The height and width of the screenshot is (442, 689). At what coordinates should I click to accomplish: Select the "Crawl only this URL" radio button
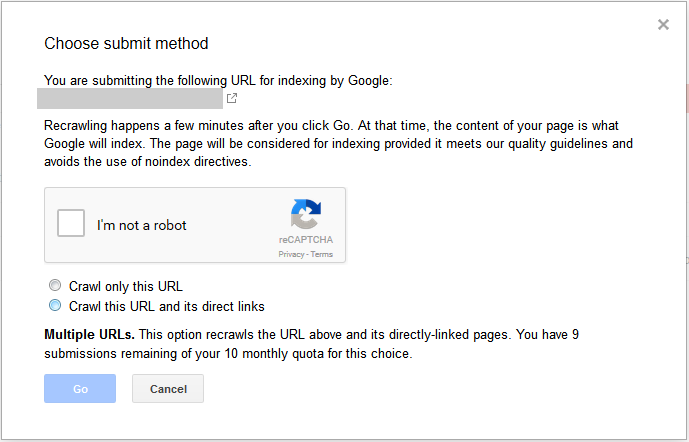pos(55,286)
